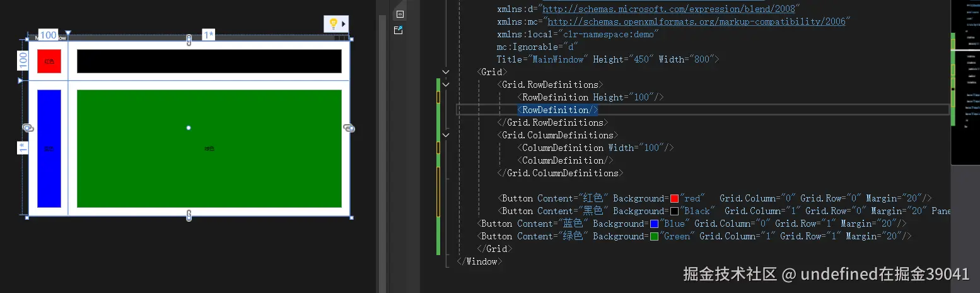
Task: Click the column divider triangle marker on top rail
Action: tap(68, 33)
